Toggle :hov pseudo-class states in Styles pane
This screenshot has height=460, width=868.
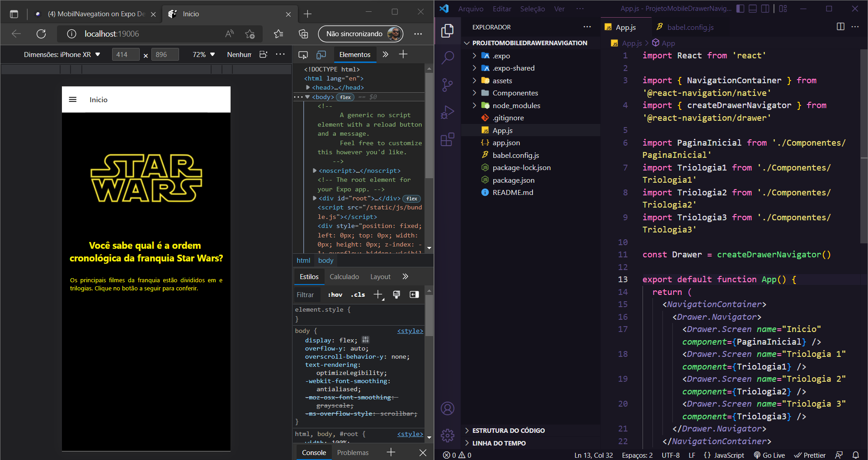pos(335,294)
